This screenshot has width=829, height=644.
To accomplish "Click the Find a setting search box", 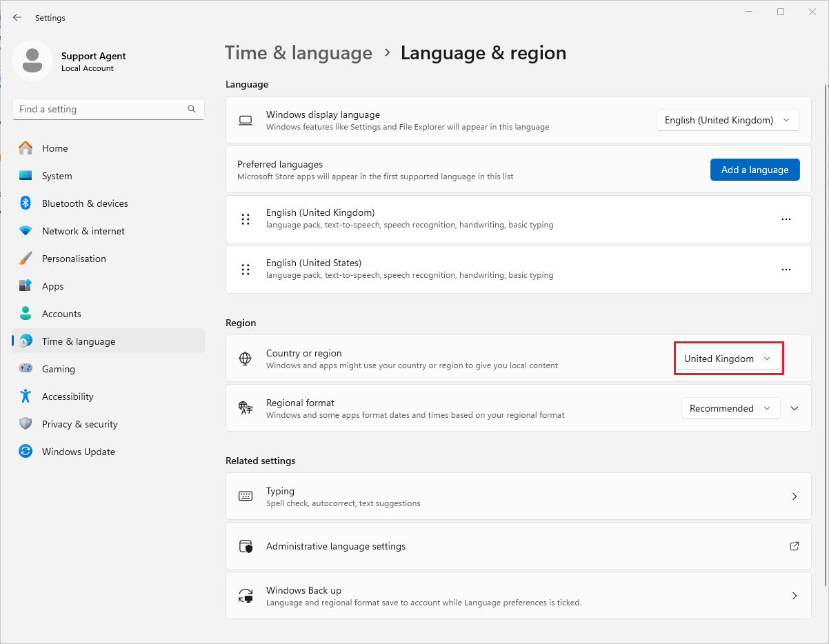I will coord(100,109).
